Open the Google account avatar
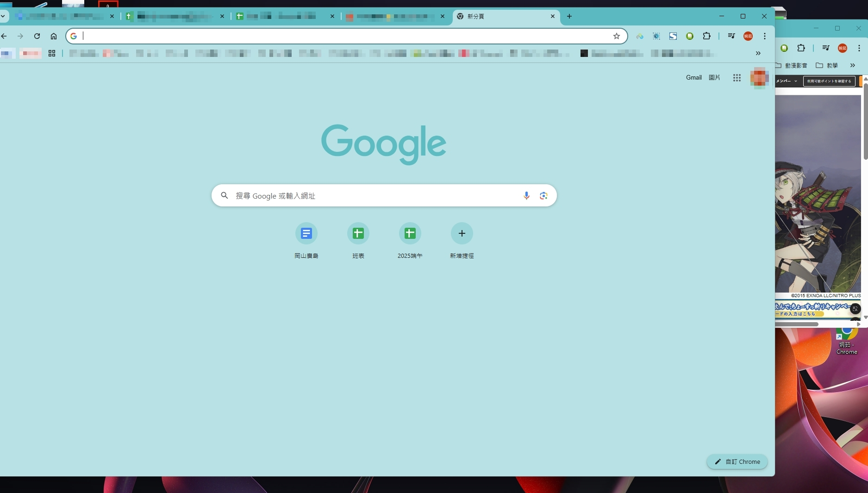Image resolution: width=868 pixels, height=493 pixels. click(x=759, y=78)
